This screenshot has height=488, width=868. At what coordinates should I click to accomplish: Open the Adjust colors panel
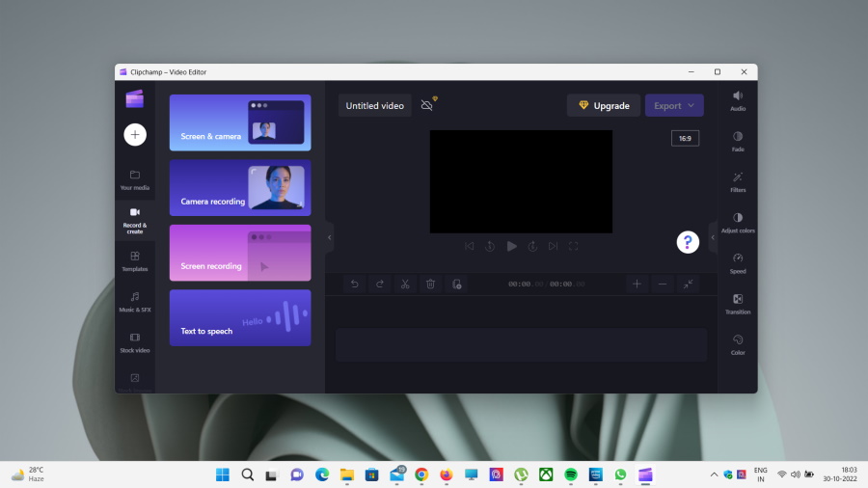click(x=738, y=222)
